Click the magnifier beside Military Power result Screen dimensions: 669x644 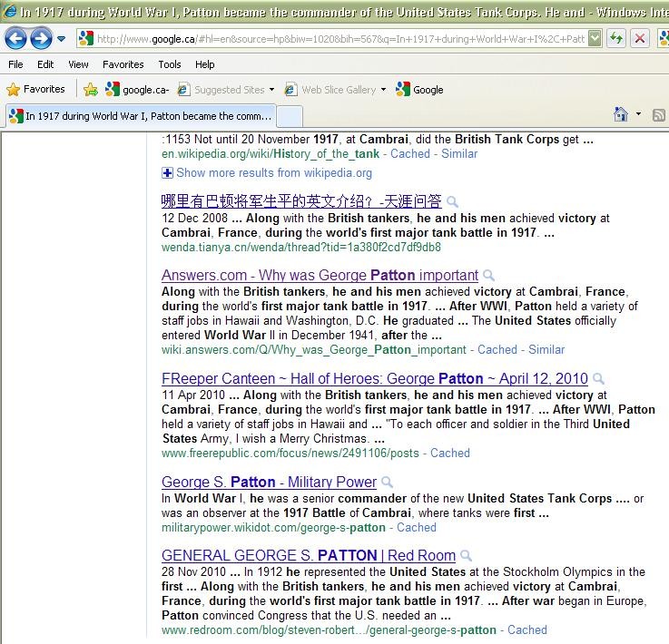pos(388,483)
